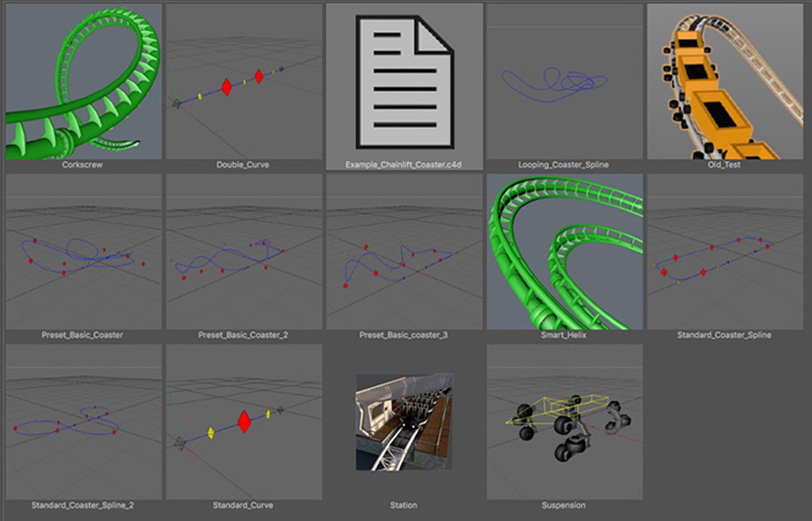Select the Example_Chainlift_Coaster.c4d document icon
The width and height of the screenshot is (812, 521).
click(404, 82)
